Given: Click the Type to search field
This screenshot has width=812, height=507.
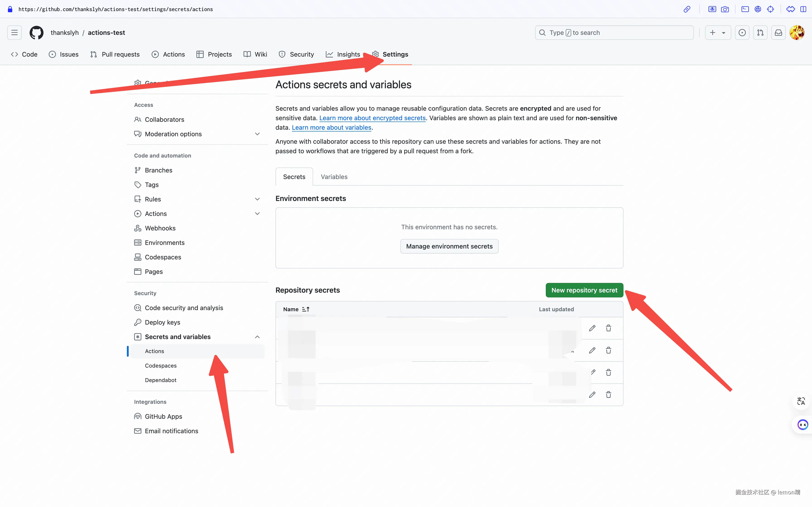Looking at the screenshot, I should pyautogui.click(x=614, y=33).
